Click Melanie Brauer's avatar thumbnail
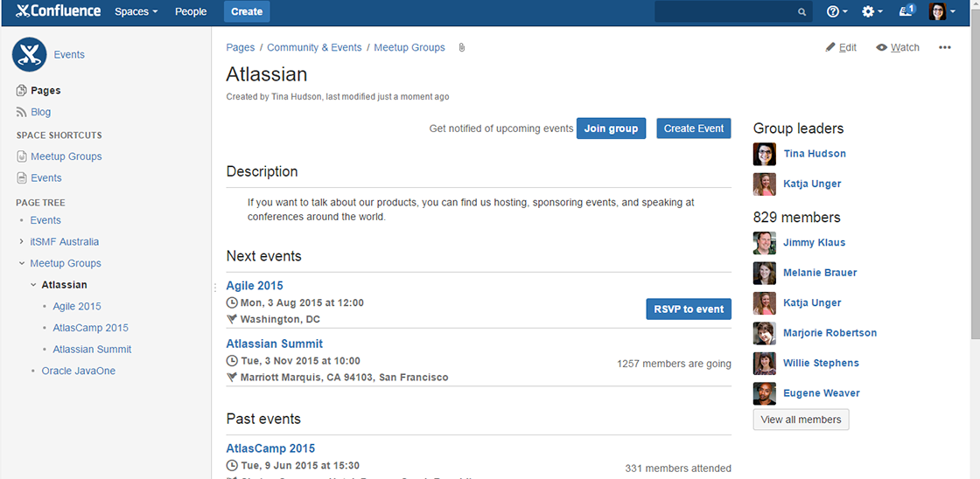 coord(765,273)
